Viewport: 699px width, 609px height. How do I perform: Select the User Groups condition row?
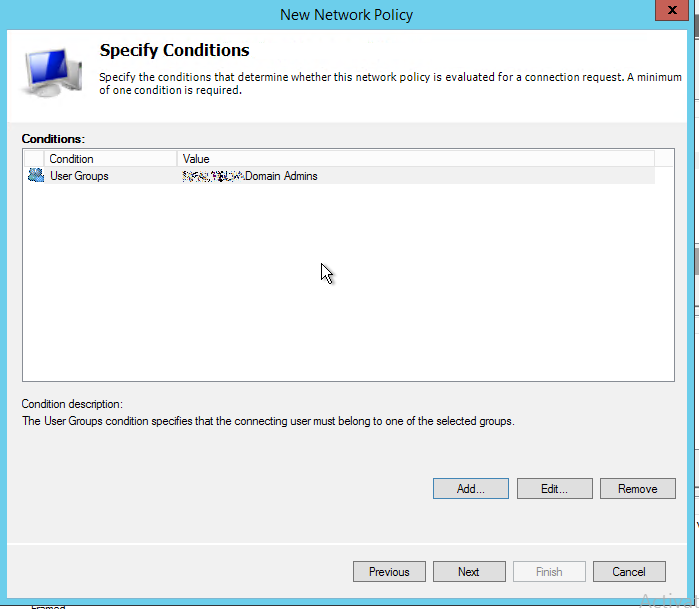pos(79,176)
